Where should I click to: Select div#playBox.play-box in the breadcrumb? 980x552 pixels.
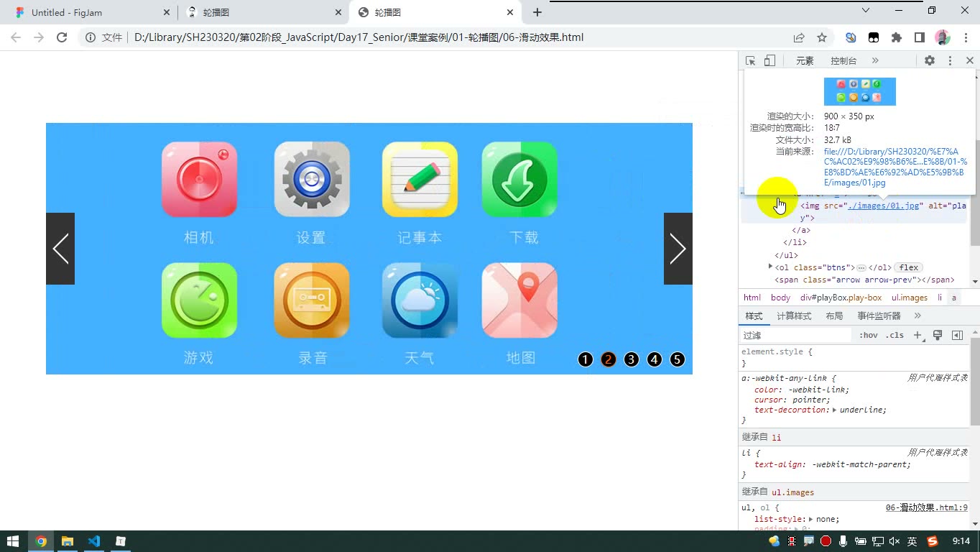[x=841, y=298]
